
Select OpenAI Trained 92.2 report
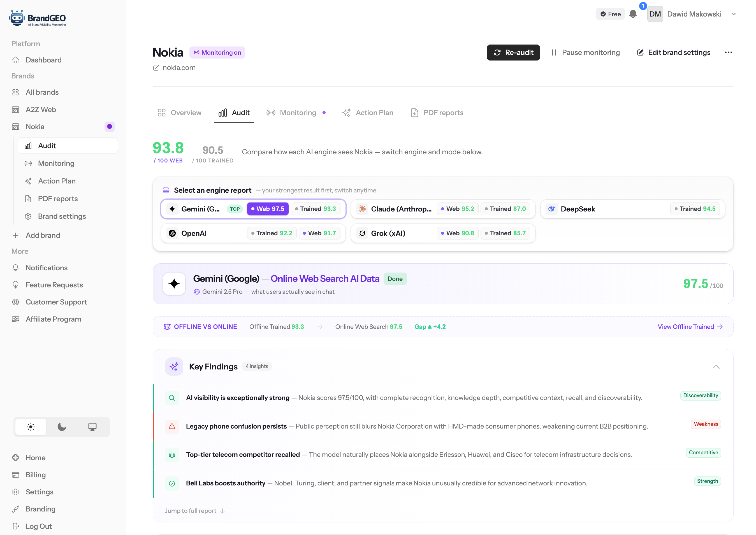coord(272,233)
